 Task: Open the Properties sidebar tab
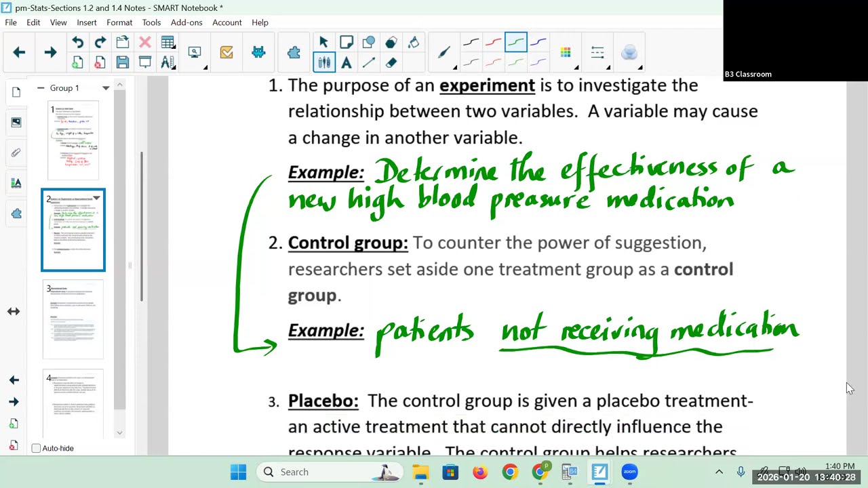click(x=16, y=183)
